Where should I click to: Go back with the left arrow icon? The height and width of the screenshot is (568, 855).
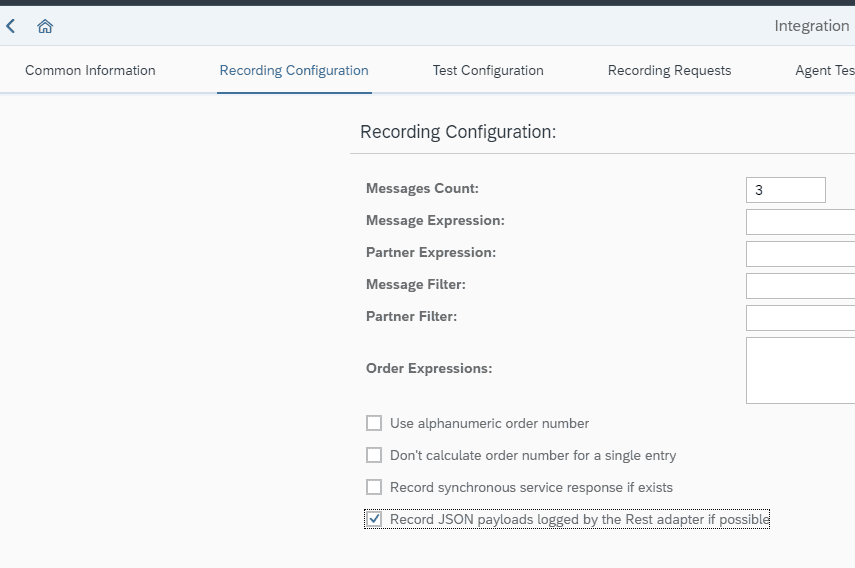click(x=10, y=26)
